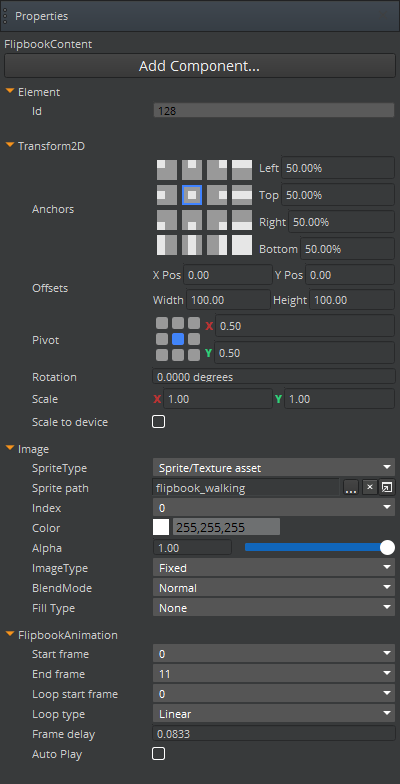The height and width of the screenshot is (784, 400).
Task: Select the top-left anchor preset
Action: (x=166, y=170)
